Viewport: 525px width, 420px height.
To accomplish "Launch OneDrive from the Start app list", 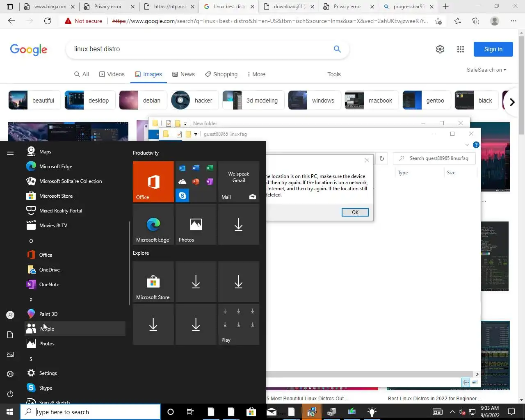I will click(x=75, y=270).
